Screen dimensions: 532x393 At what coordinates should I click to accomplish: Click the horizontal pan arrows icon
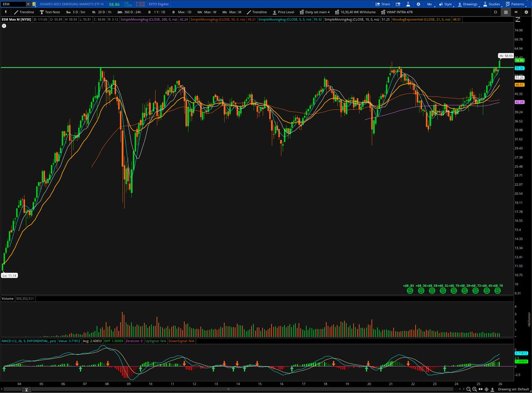pos(481,389)
